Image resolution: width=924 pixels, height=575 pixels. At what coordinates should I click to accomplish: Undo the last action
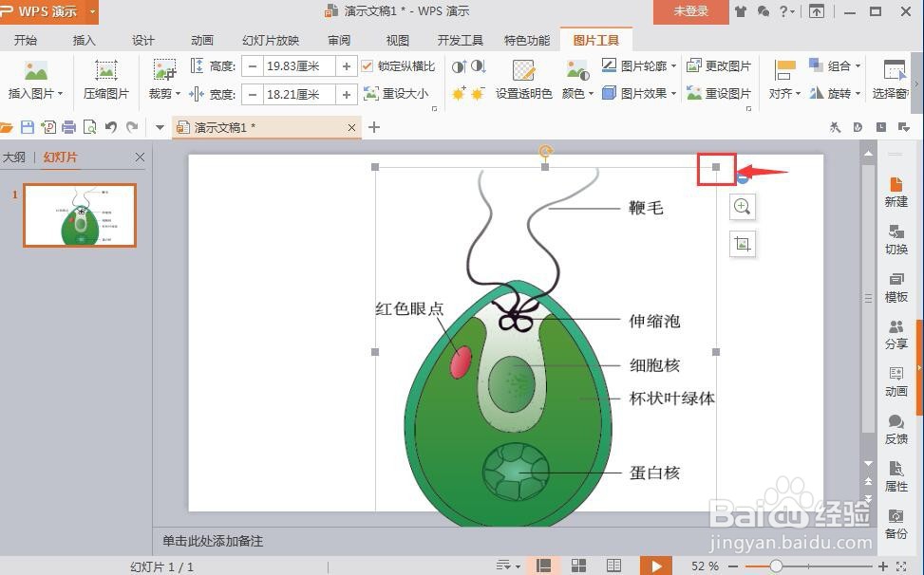111,127
